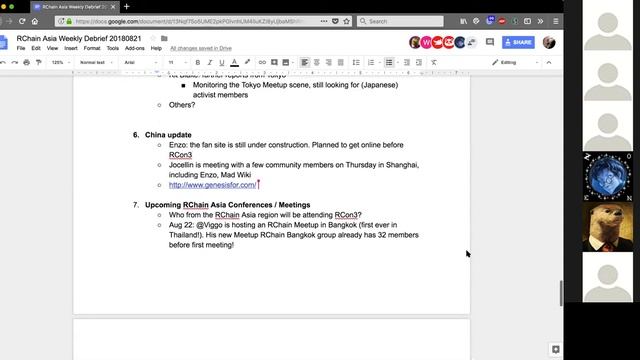Open a new browser tab
This screenshot has width=640, height=360.
tap(127, 7)
